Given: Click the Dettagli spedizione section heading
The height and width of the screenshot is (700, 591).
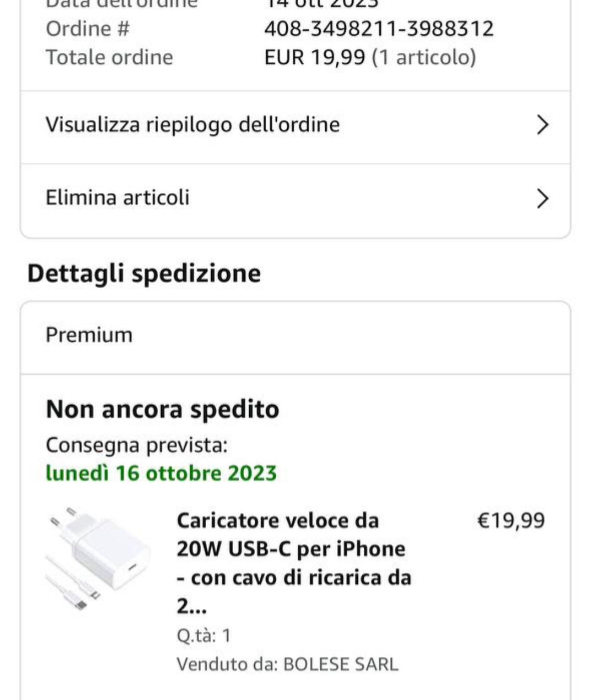Looking at the screenshot, I should click(x=144, y=274).
